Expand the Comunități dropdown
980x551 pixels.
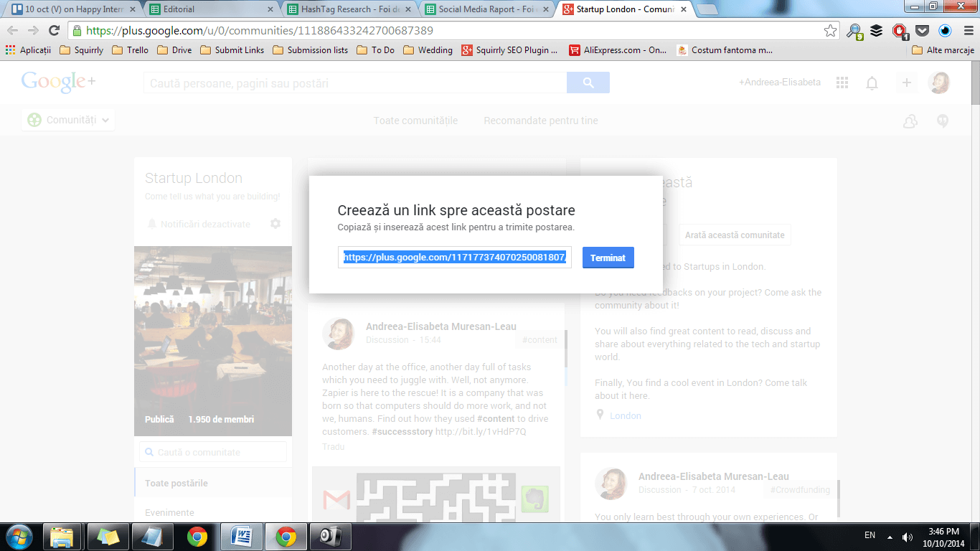coord(68,120)
